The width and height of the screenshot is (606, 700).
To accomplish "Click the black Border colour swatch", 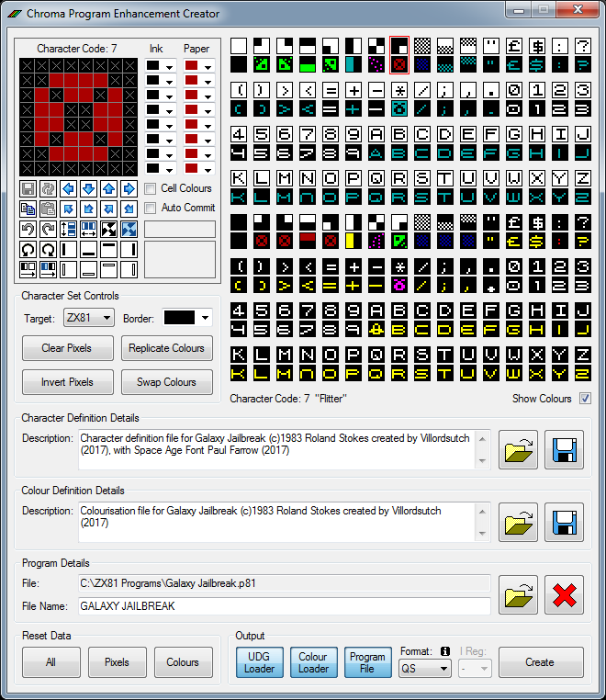I will 179,318.
